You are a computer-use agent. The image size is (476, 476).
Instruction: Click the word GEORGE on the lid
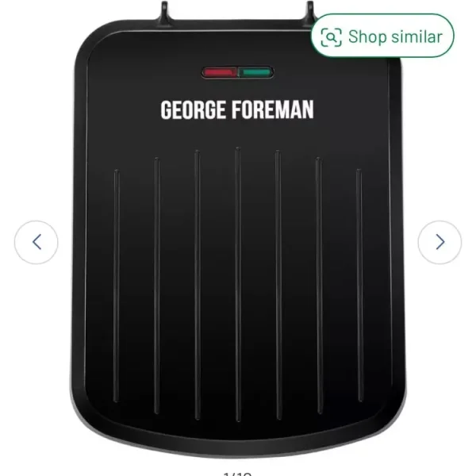tap(194, 109)
